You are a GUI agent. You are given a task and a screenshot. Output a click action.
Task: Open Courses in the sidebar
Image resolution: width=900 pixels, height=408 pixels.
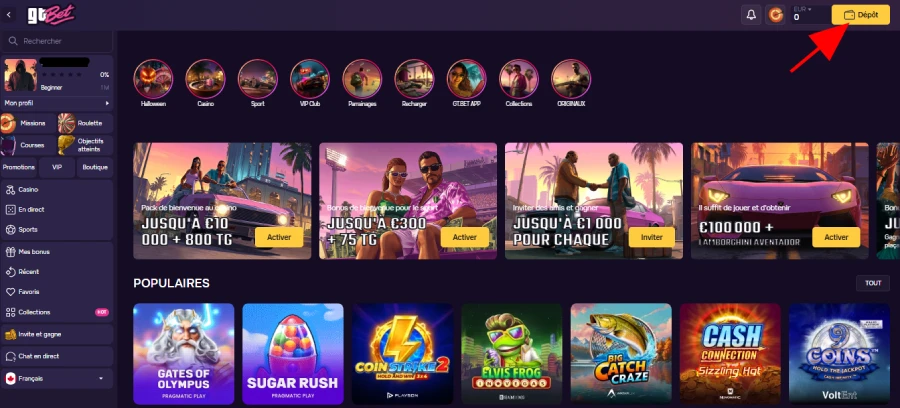(28, 145)
